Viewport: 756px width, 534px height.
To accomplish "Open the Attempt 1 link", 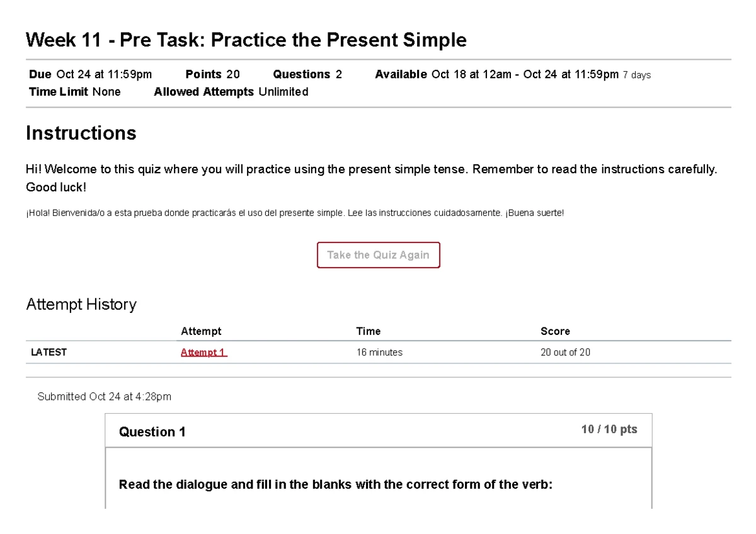I will [203, 352].
